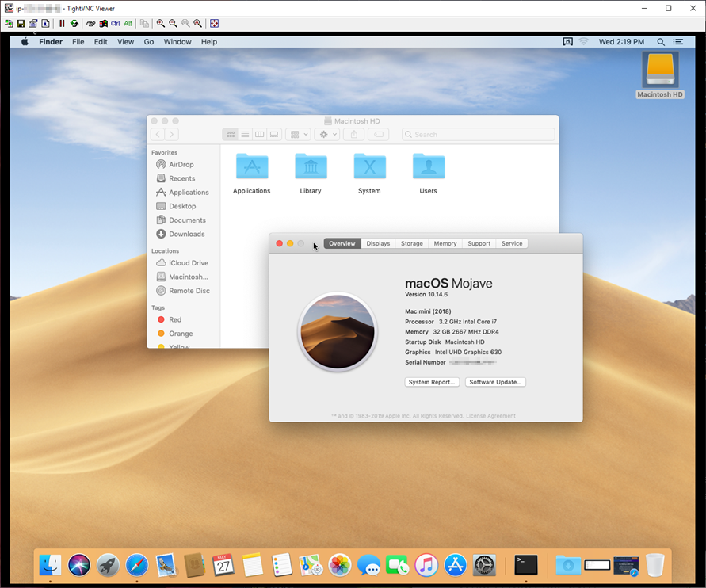Launch Terminal from the Dock

pyautogui.click(x=526, y=564)
